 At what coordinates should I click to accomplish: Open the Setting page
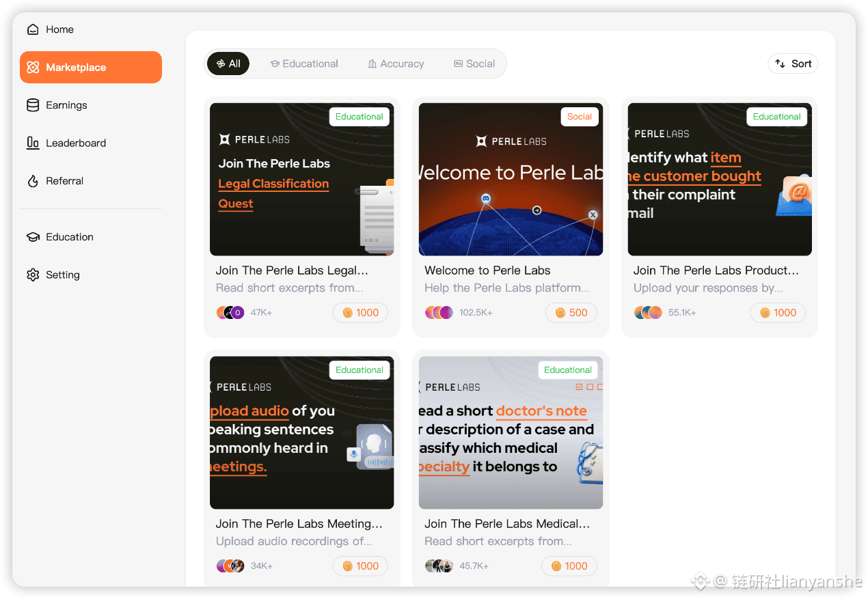click(91, 275)
